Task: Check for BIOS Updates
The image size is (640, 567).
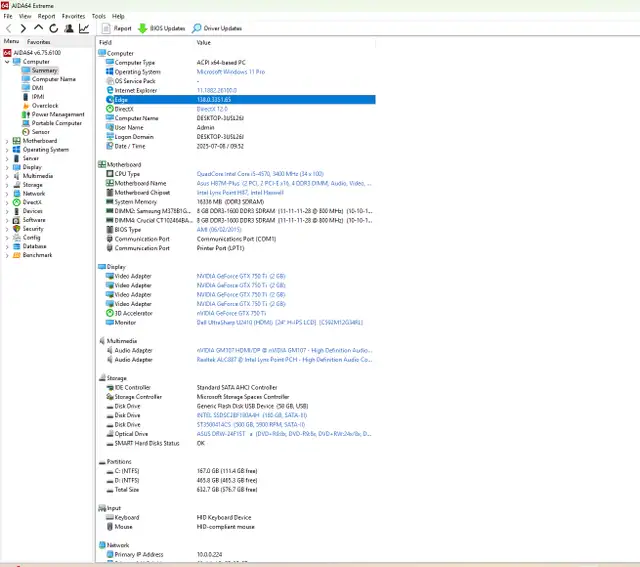Action: pos(162,28)
